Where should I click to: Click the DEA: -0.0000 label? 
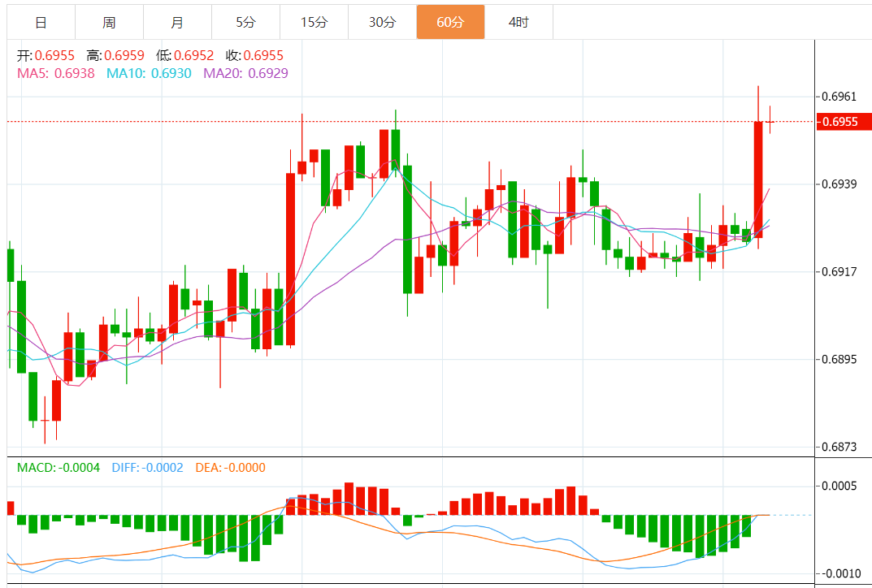pyautogui.click(x=230, y=468)
